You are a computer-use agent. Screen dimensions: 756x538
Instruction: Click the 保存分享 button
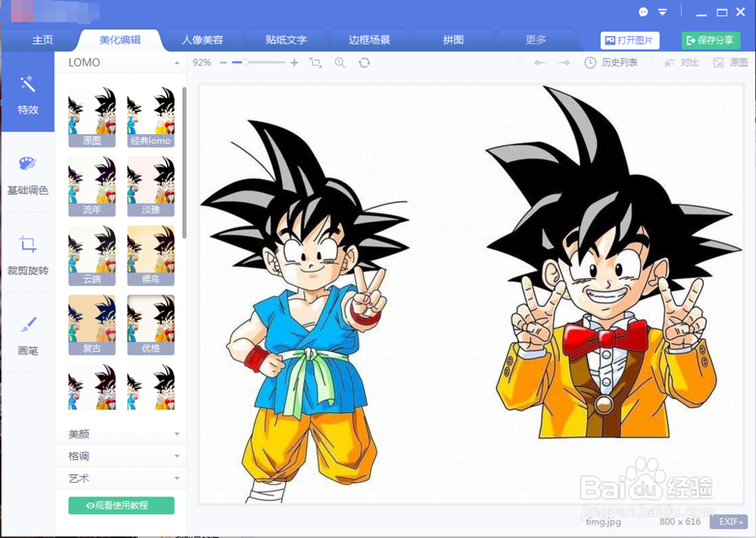coord(711,41)
